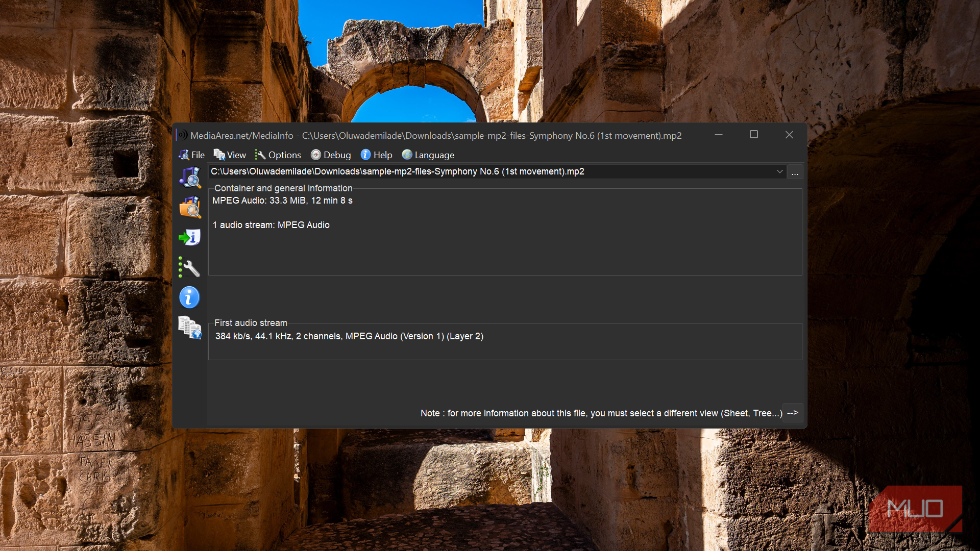This screenshot has height=551, width=980.
Task: Click the '-->' button to change view
Action: click(x=793, y=413)
